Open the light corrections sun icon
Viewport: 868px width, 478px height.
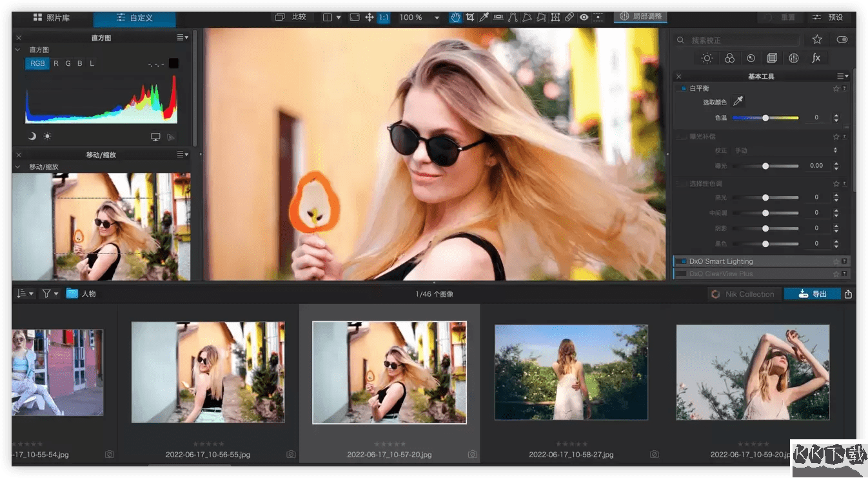click(x=707, y=58)
